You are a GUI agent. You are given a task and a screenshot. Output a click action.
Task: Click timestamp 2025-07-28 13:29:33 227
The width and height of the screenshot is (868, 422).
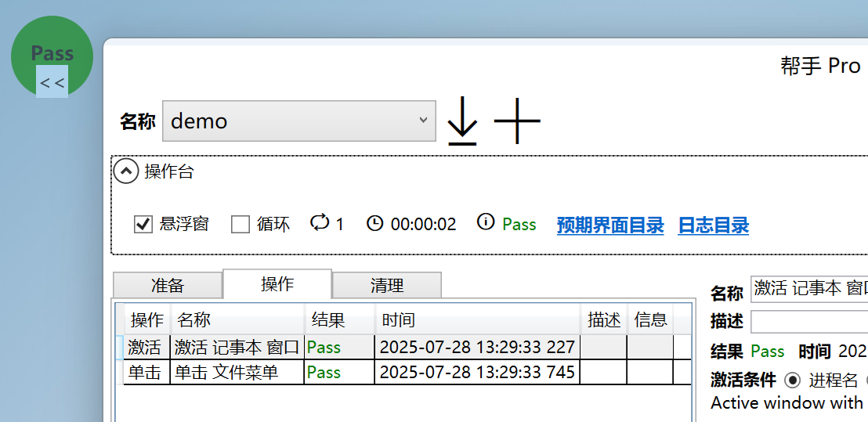477,348
